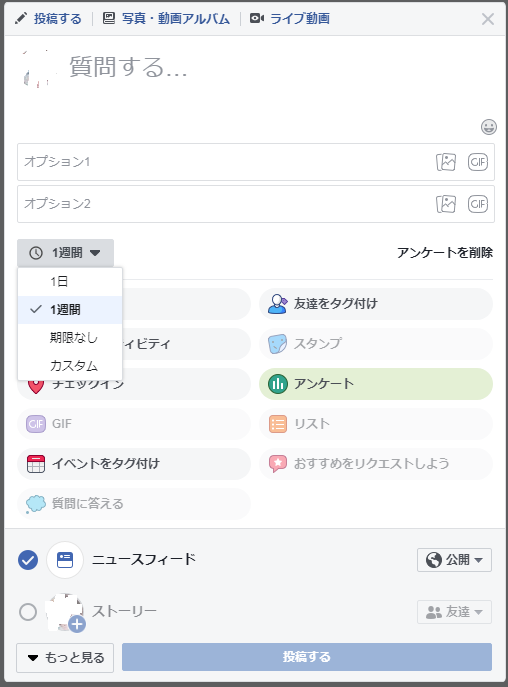Open the 1週間 duration dropdown
508x687 pixels.
65,253
